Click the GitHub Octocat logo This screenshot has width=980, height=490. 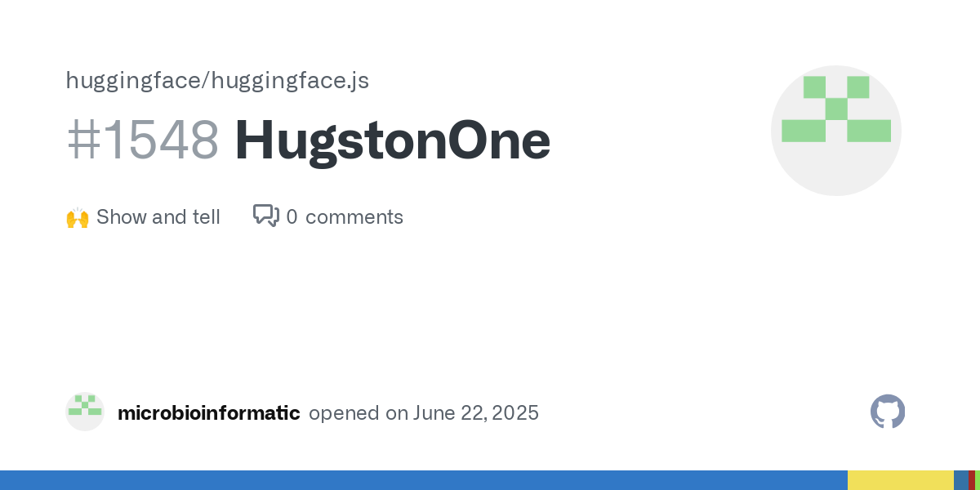point(888,412)
